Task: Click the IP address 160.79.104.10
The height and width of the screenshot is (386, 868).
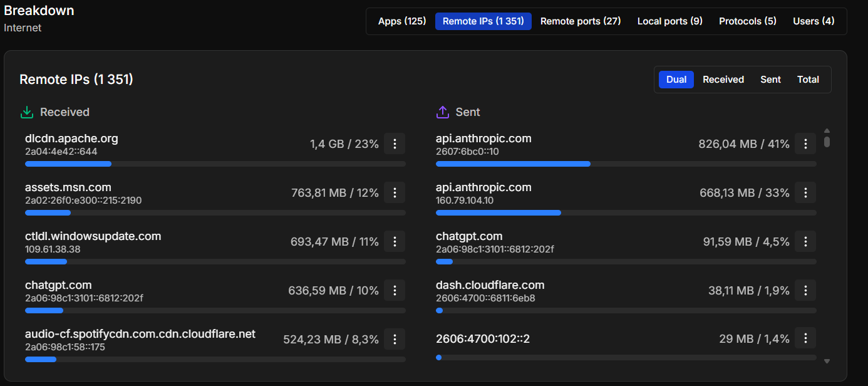Action: [465, 201]
